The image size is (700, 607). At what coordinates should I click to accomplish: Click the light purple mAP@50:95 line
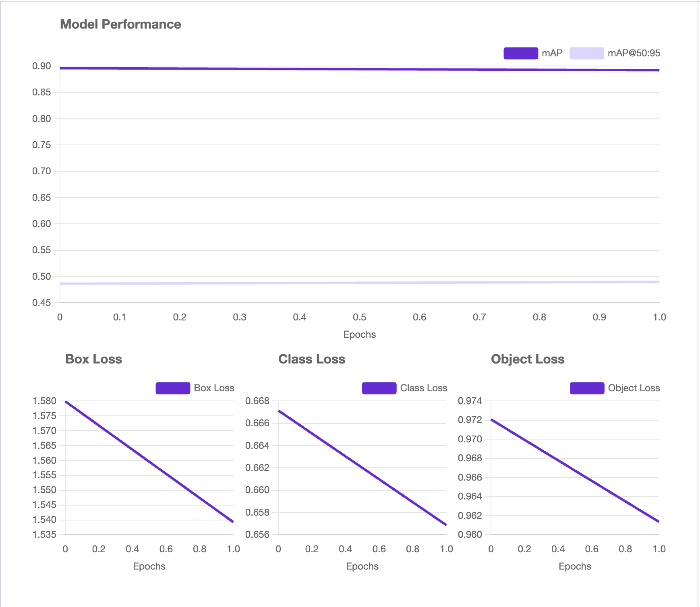pyautogui.click(x=359, y=283)
